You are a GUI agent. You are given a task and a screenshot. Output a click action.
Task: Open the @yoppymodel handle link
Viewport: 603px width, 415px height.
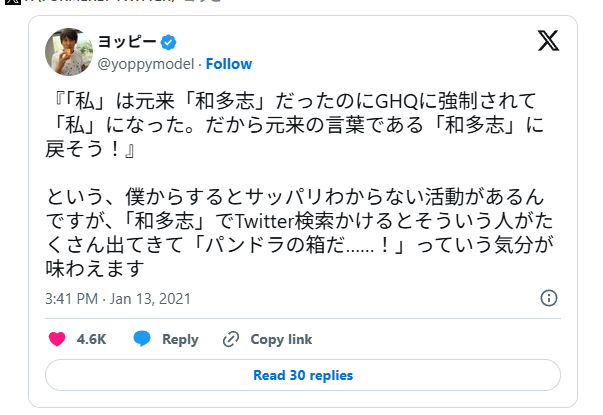click(146, 64)
